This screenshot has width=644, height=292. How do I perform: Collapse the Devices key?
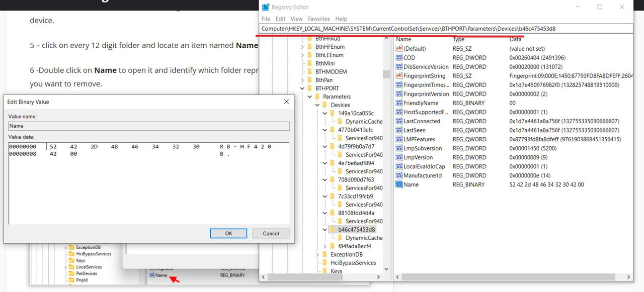click(x=317, y=105)
